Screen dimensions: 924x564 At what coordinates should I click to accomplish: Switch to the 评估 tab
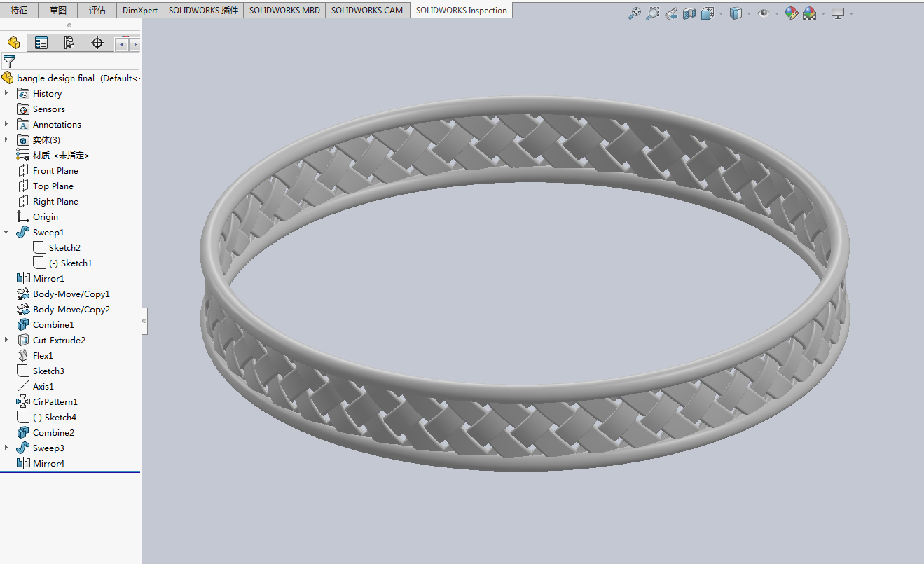pos(97,11)
